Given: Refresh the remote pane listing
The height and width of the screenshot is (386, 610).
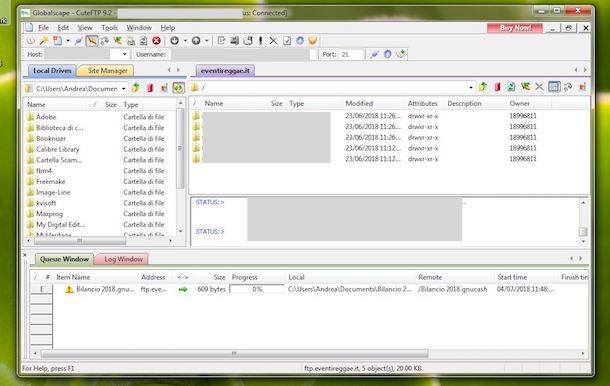Looking at the screenshot, I should point(511,87).
